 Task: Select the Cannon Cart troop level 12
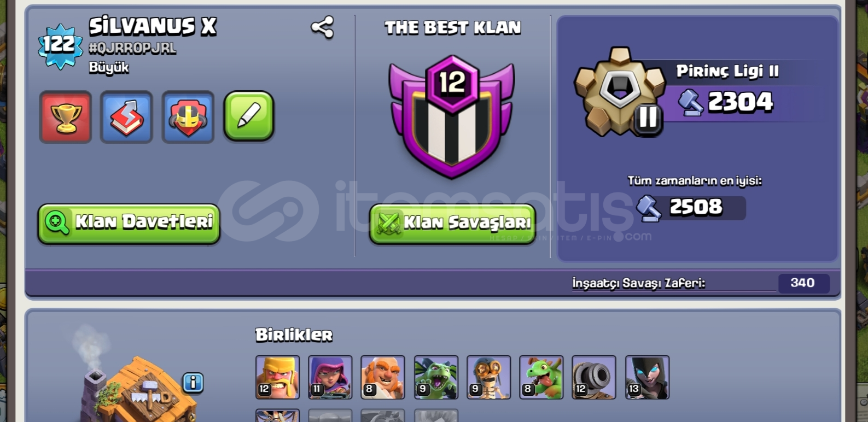[594, 377]
